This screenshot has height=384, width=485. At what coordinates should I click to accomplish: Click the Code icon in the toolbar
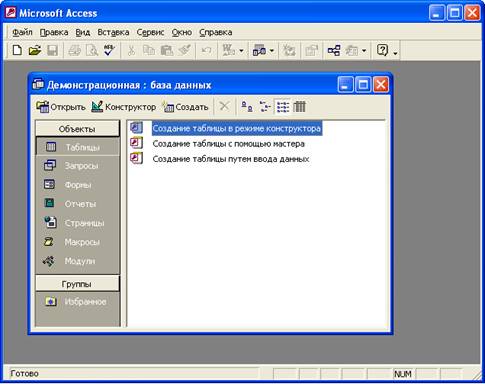pos(289,50)
